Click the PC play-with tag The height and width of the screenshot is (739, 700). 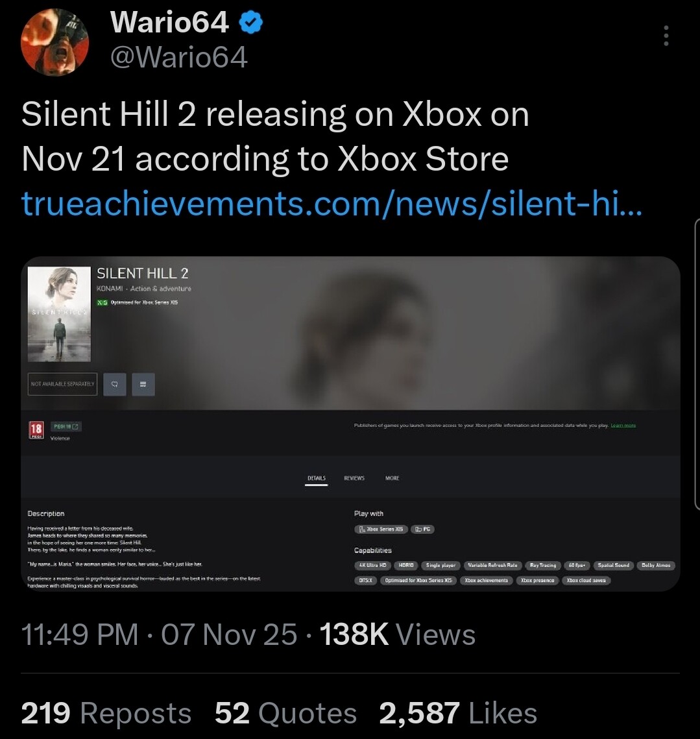click(423, 529)
